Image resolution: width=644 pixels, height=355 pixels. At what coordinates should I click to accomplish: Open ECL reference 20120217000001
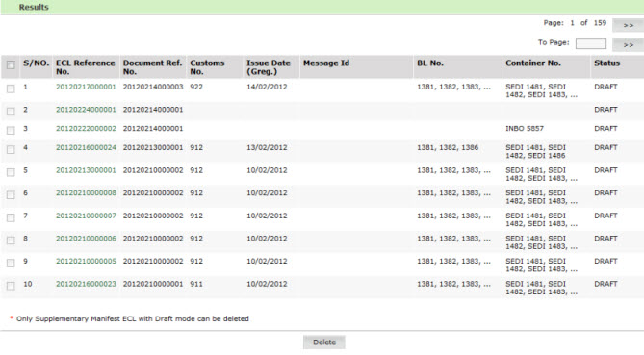click(86, 87)
